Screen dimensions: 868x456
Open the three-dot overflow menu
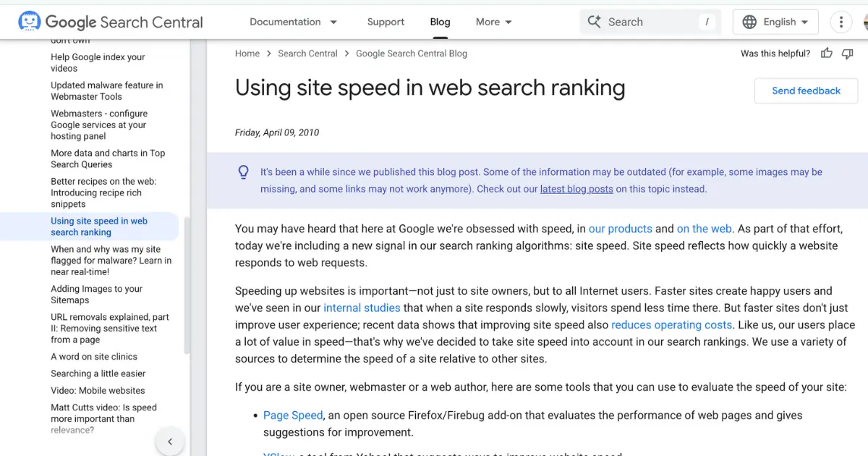841,22
